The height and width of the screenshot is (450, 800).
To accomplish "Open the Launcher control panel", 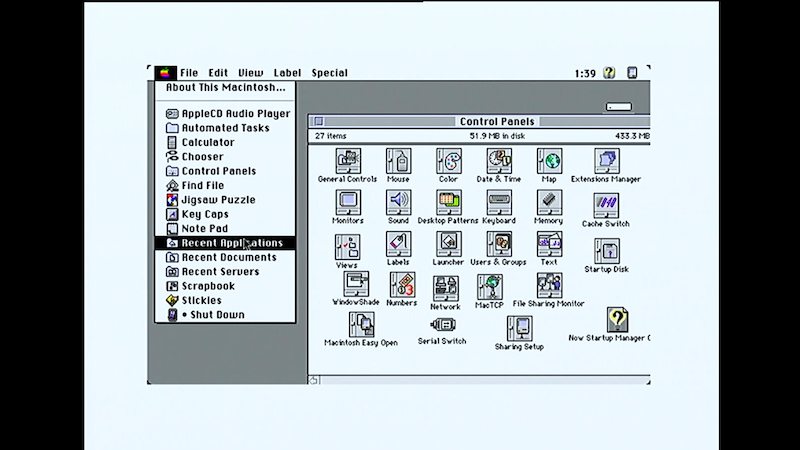I will coord(448,244).
